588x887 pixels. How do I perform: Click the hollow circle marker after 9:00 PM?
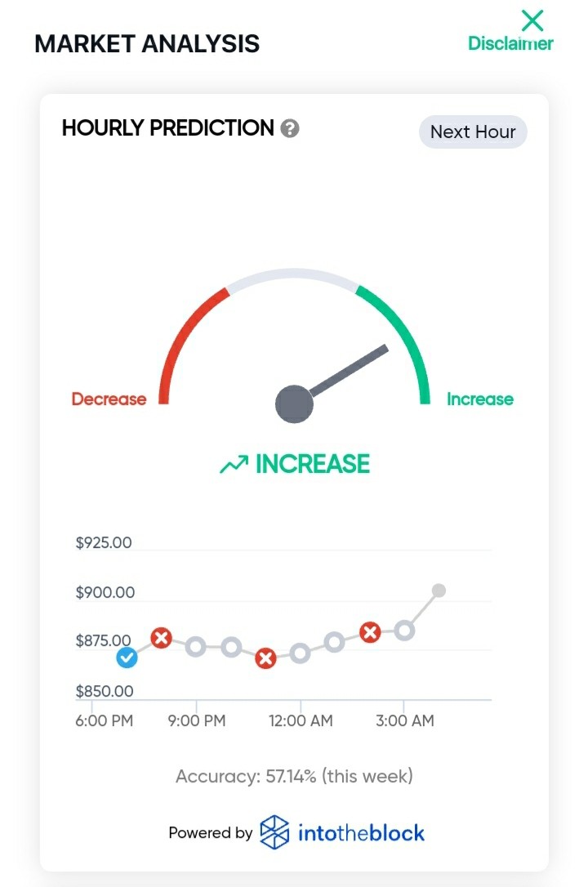point(230,647)
